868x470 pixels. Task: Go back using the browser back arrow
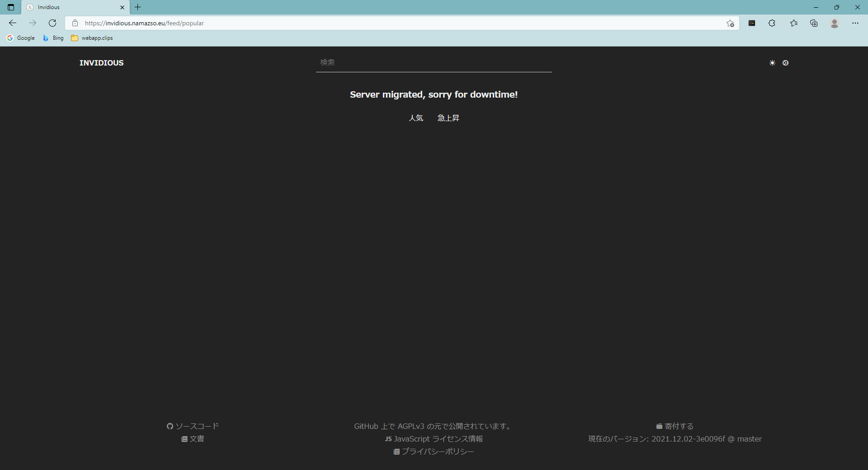pyautogui.click(x=13, y=23)
